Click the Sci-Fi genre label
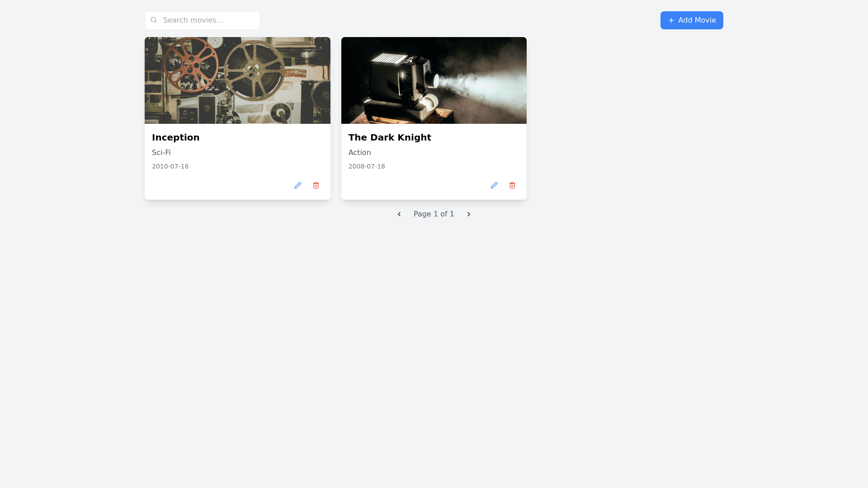This screenshot has width=868, height=488. (161, 153)
